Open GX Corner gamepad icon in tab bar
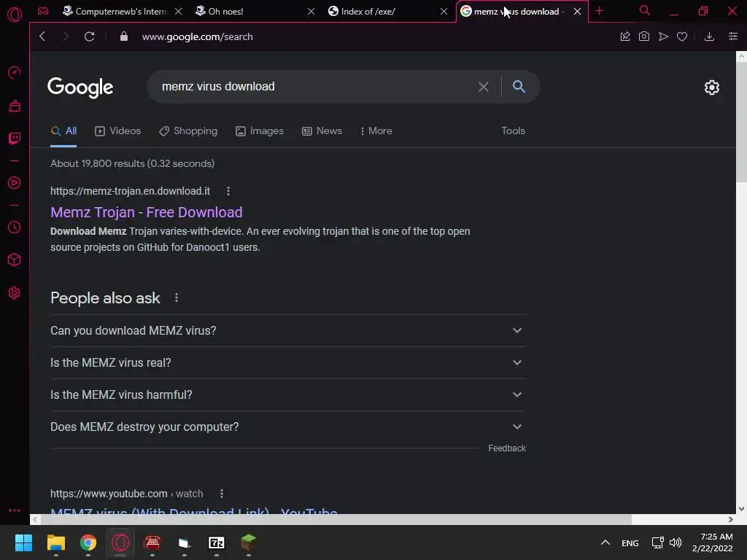Image resolution: width=747 pixels, height=560 pixels. (43, 11)
